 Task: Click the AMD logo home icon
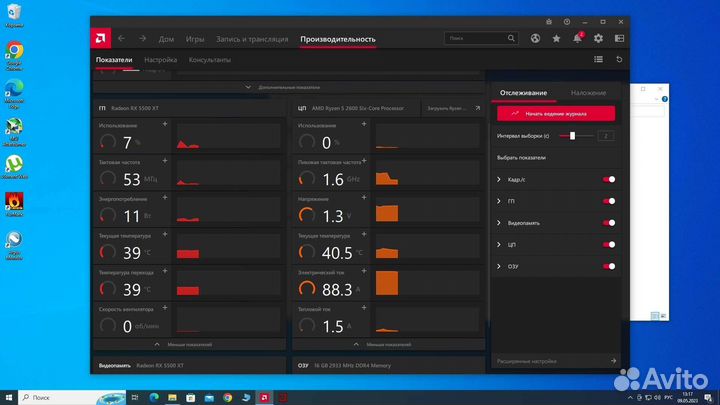point(101,39)
